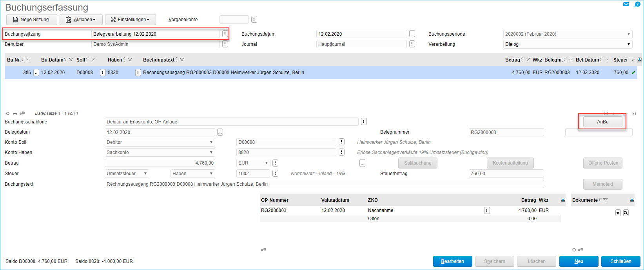Viewport: 644px width, 270px height.
Task: Click the AnBu button
Action: click(x=602, y=122)
